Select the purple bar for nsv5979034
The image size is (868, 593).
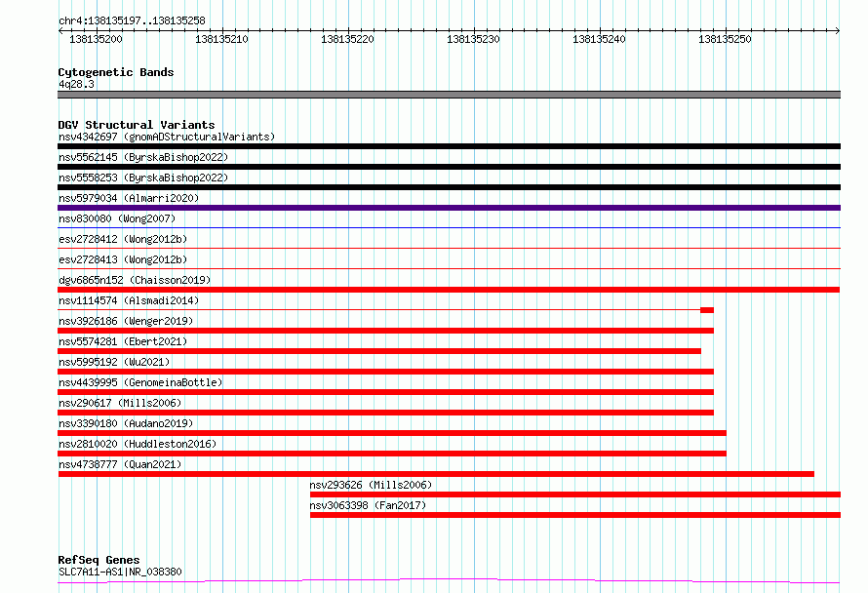449,208
